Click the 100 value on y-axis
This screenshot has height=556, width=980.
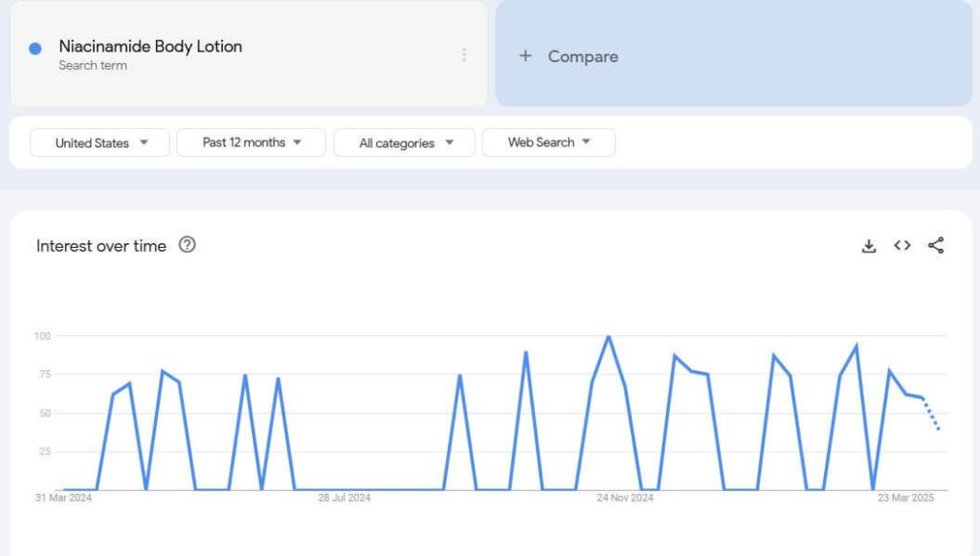pyautogui.click(x=42, y=336)
